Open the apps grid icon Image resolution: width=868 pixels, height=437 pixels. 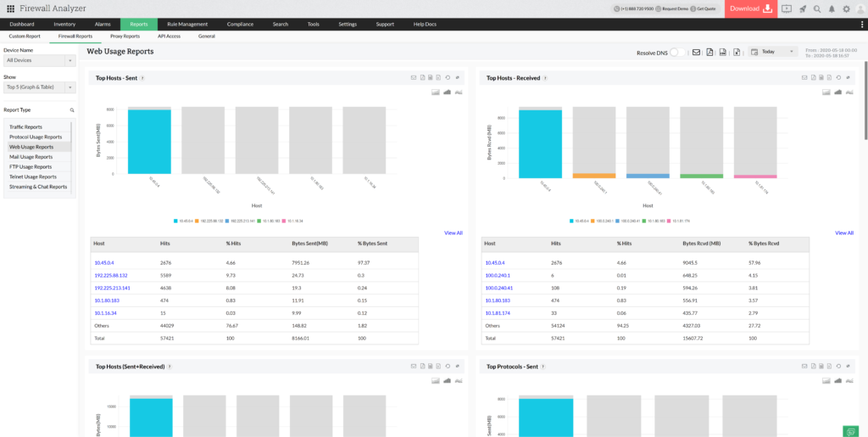point(10,8)
